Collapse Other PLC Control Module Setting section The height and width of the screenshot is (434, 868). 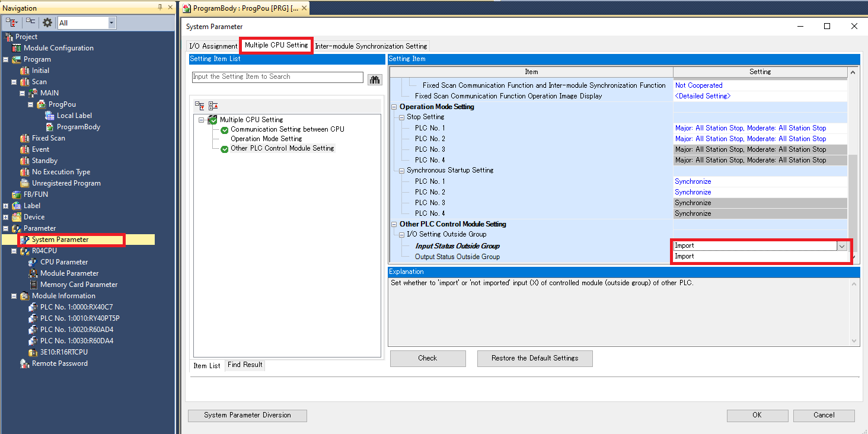point(394,224)
